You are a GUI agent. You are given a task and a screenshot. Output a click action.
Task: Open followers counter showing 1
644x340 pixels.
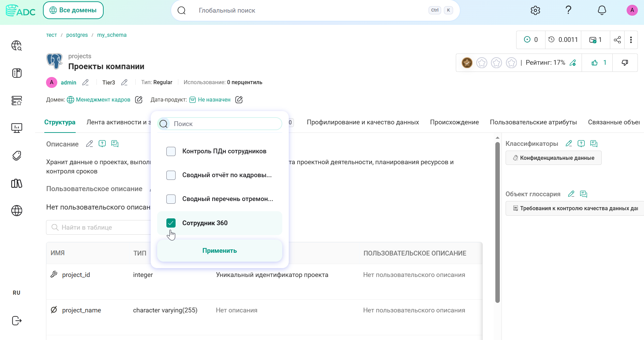tap(596, 40)
